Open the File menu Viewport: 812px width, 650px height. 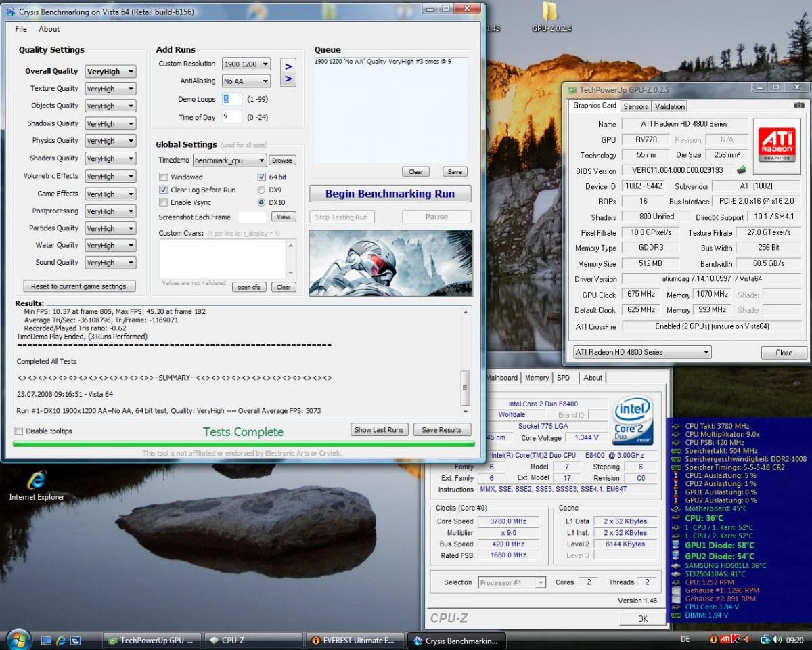[21, 29]
